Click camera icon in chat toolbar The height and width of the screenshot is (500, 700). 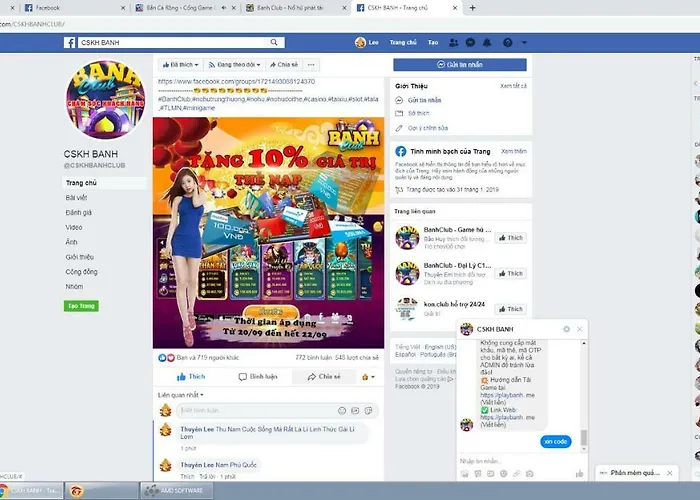tap(529, 474)
